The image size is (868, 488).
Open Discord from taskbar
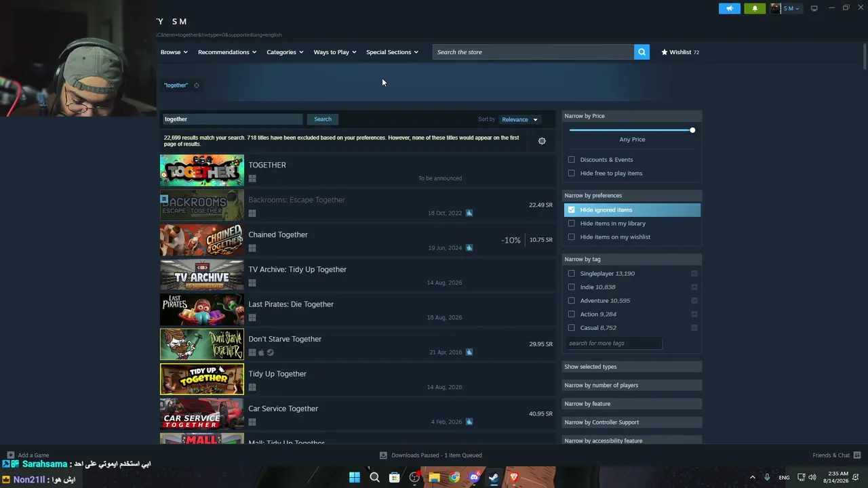click(x=474, y=477)
